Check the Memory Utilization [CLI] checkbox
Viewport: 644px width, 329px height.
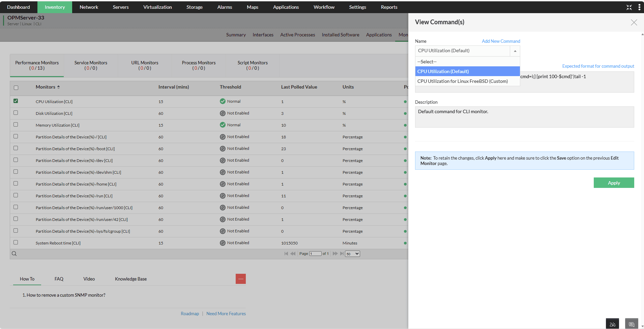pyautogui.click(x=16, y=124)
